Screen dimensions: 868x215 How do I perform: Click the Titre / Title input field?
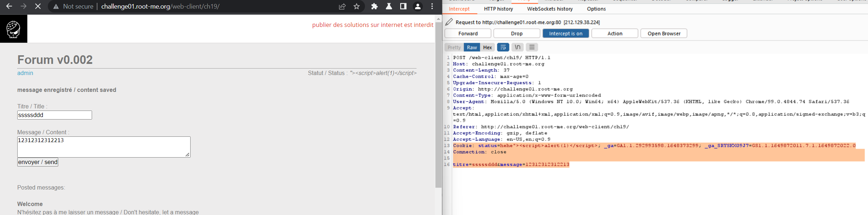tap(55, 115)
